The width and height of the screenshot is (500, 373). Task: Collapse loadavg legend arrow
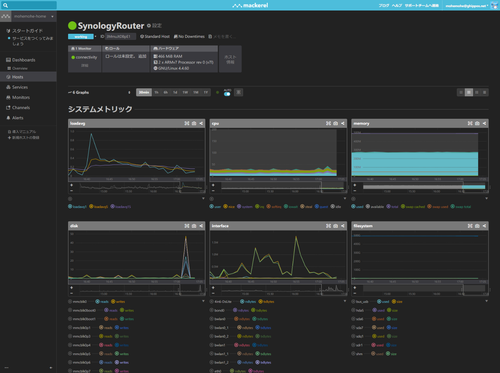[203, 199]
